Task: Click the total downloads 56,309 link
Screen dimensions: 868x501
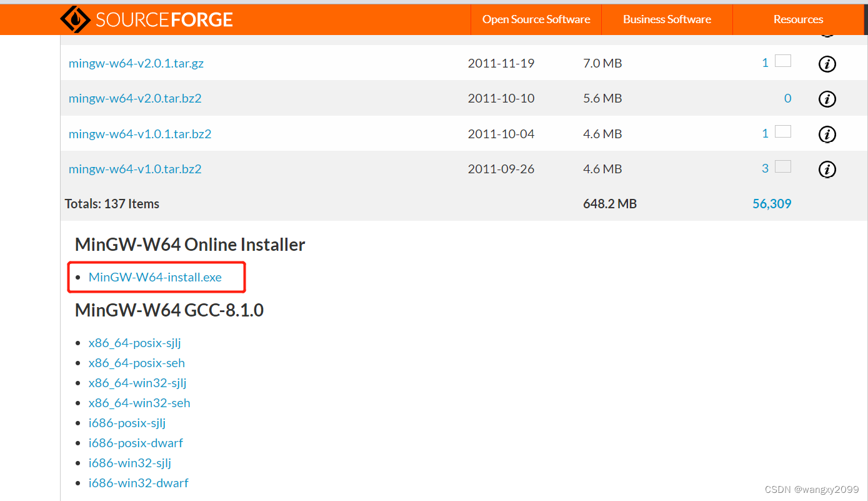Action: tap(772, 204)
